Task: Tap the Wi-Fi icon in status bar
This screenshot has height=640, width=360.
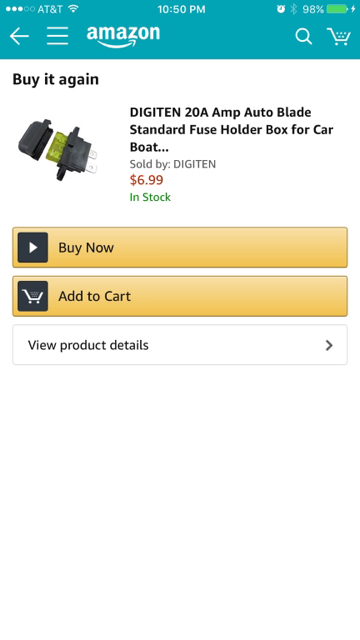Action: click(x=73, y=9)
